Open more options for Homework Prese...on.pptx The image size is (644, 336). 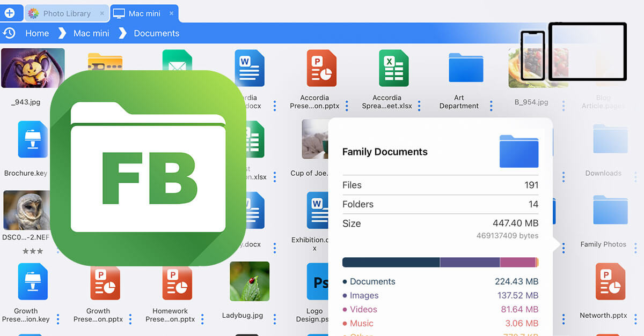pyautogui.click(x=202, y=319)
